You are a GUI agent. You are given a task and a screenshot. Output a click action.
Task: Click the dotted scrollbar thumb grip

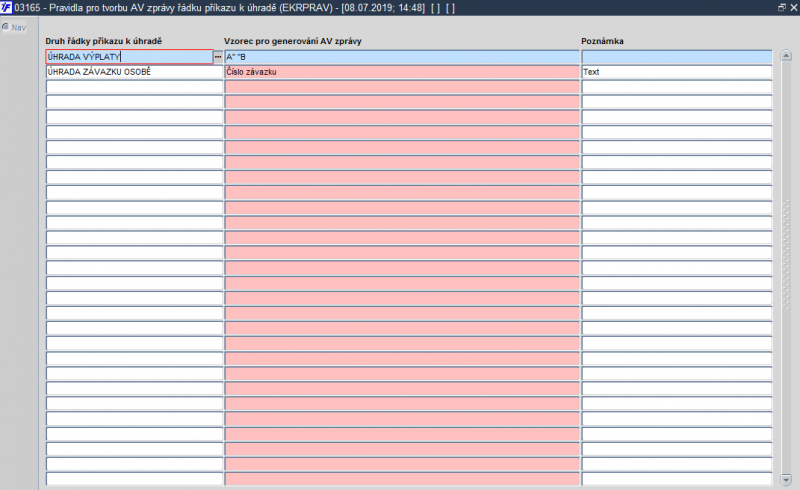click(x=786, y=254)
